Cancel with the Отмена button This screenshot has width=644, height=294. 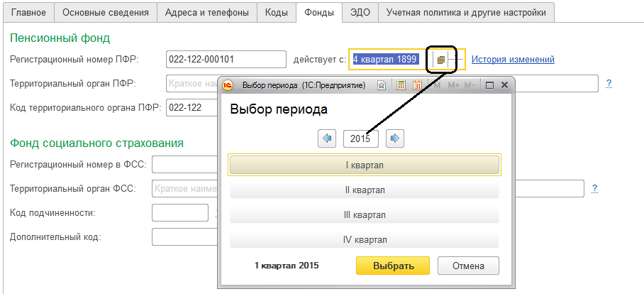point(468,266)
